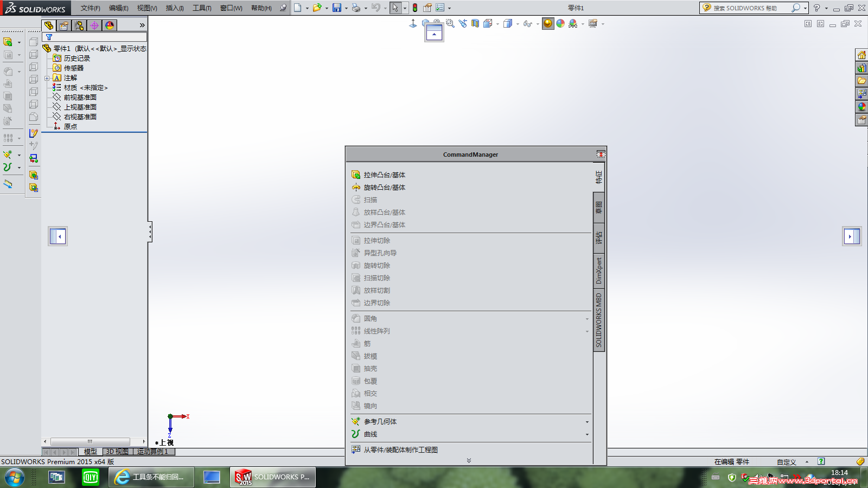
Task: Toggle RealView Graphics gold sphere button
Action: (548, 23)
